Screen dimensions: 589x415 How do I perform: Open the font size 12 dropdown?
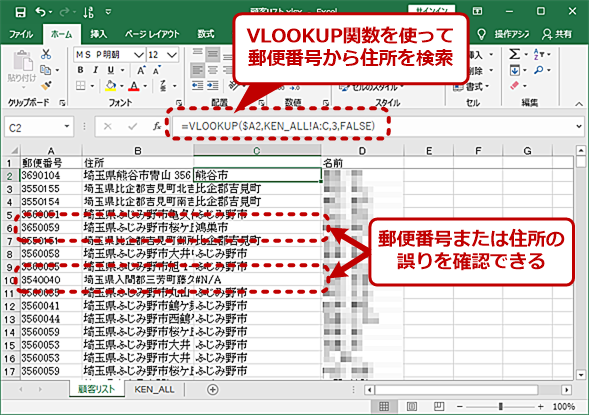coord(172,55)
